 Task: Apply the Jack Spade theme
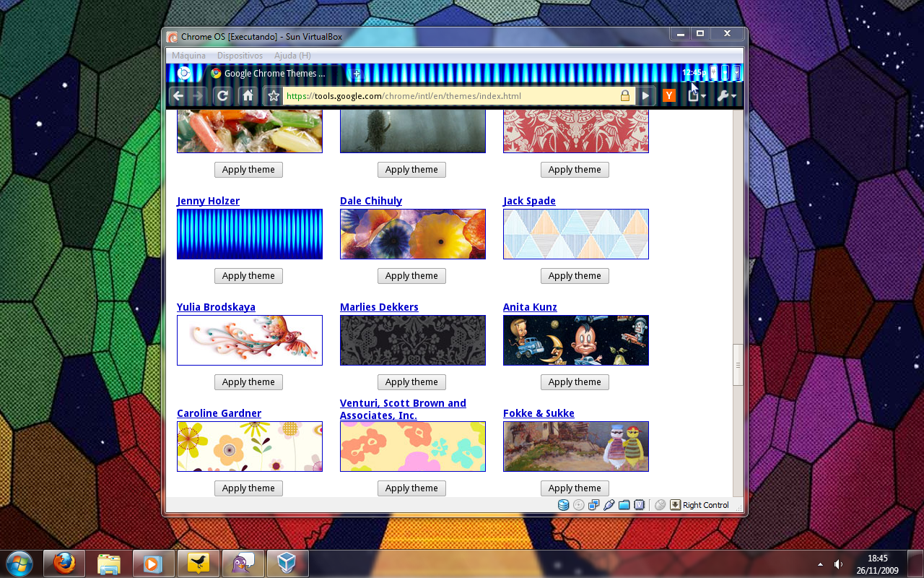[x=575, y=276]
